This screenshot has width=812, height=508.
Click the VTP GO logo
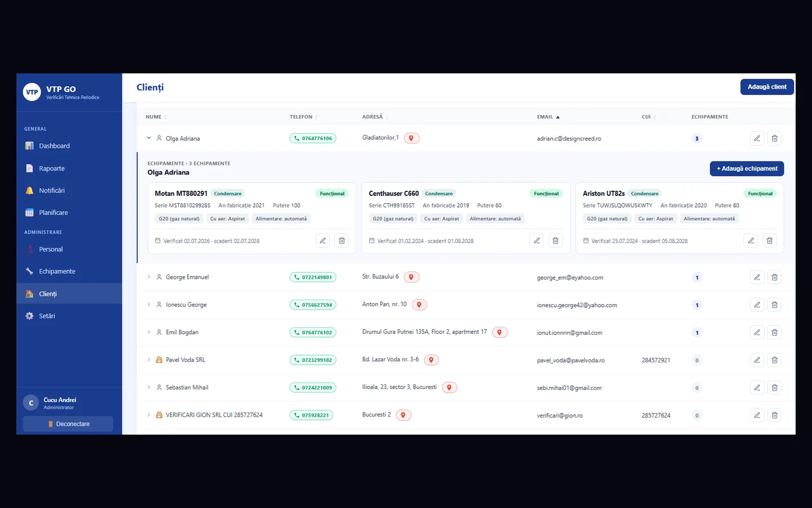tap(32, 92)
